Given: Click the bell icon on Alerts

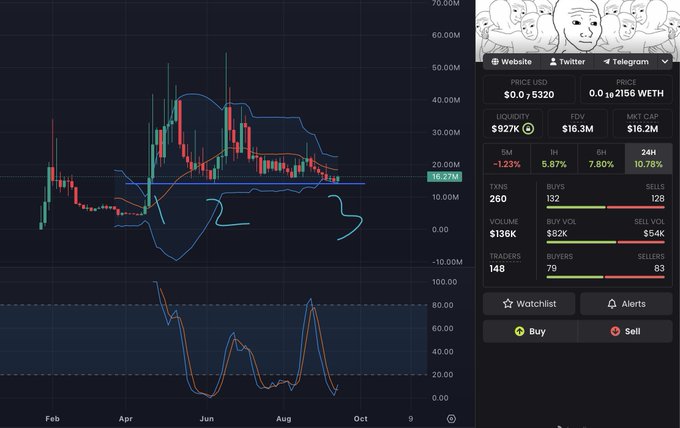Looking at the screenshot, I should (612, 304).
